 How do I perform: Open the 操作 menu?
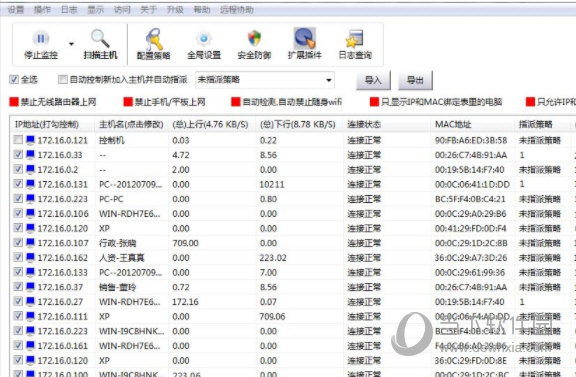tap(42, 10)
